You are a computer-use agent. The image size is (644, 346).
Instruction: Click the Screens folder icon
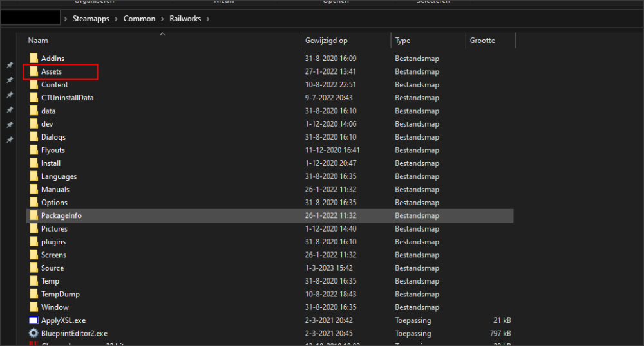tap(33, 255)
